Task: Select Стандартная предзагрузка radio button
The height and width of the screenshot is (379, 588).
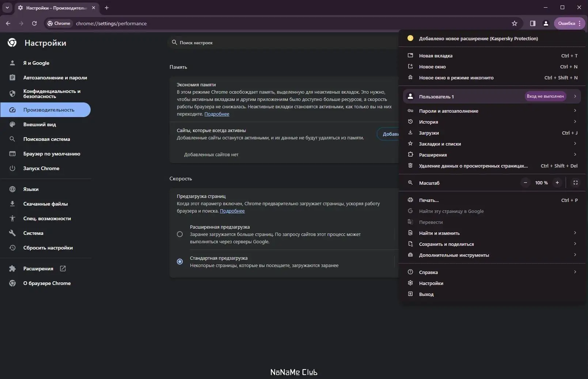Action: (180, 262)
